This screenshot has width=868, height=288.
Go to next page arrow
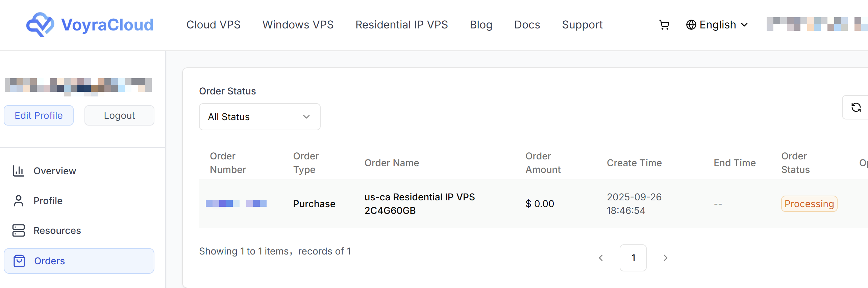(x=665, y=258)
